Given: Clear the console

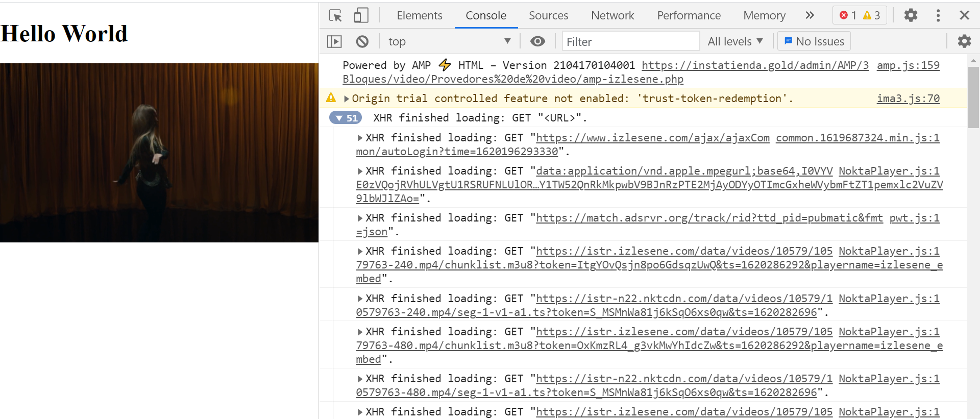Looking at the screenshot, I should (x=362, y=41).
